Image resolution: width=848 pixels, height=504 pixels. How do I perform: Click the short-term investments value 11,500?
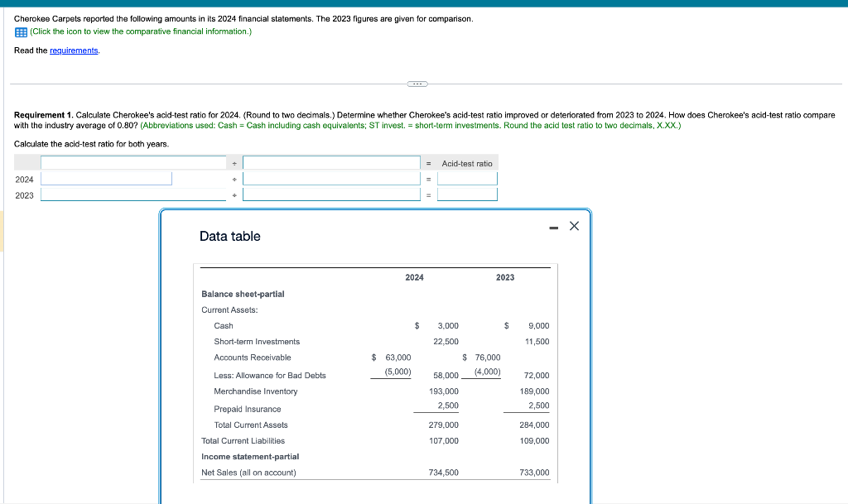pyautogui.click(x=537, y=342)
